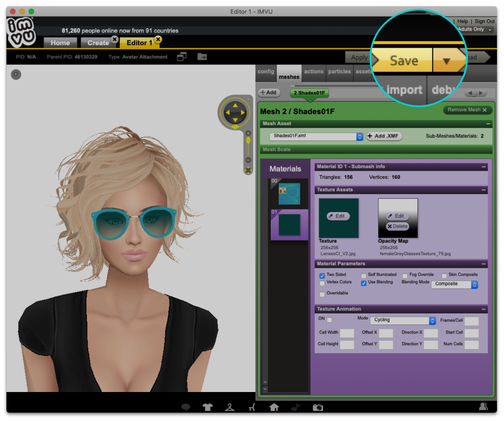Image resolution: width=504 pixels, height=421 pixels.
Task: Collapse the Texture Animation section
Action: pos(483,309)
